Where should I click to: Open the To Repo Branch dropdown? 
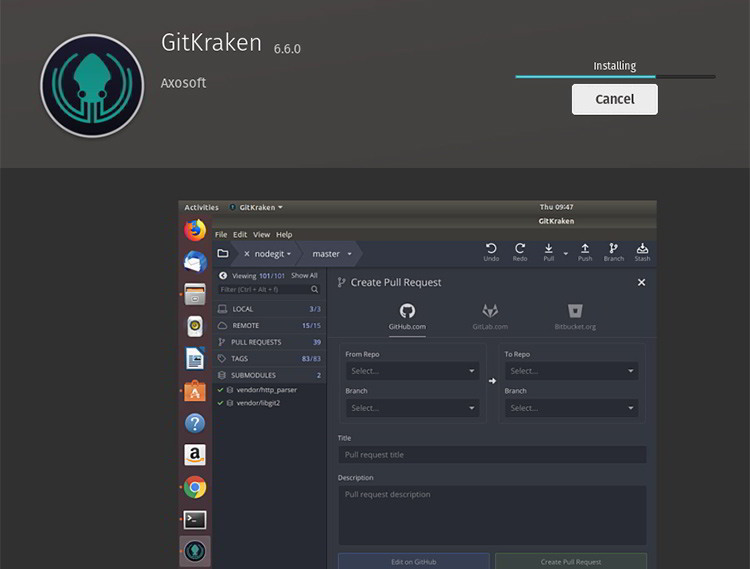(x=572, y=408)
